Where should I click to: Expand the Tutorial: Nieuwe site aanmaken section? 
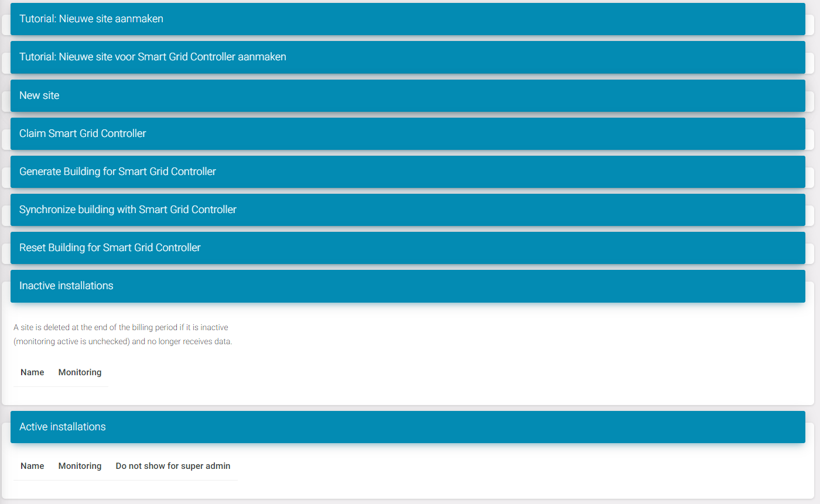91,19
